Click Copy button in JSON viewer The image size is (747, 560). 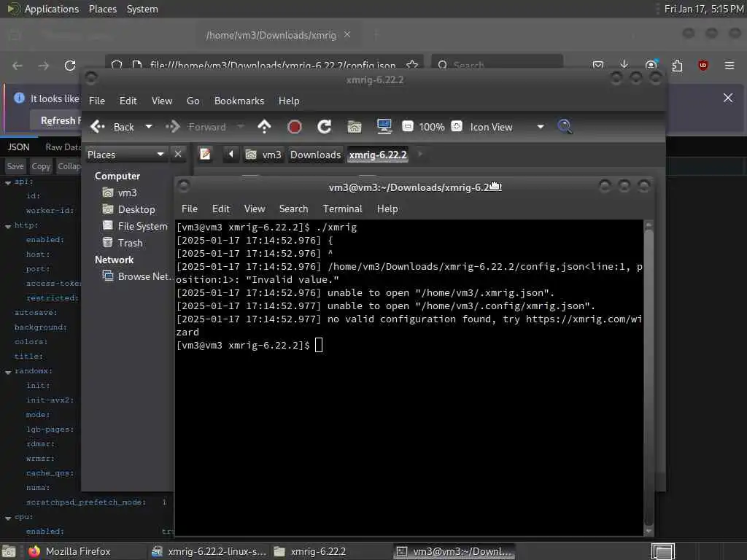coord(41,166)
